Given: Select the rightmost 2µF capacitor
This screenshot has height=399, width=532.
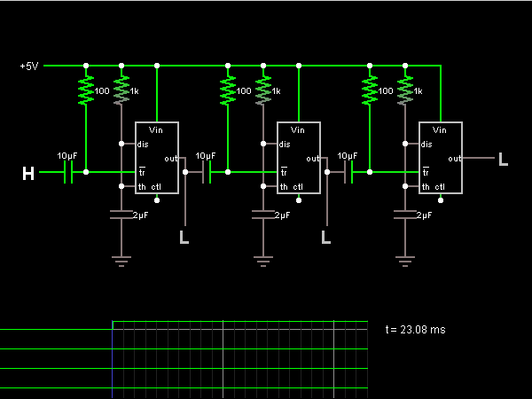Looking at the screenshot, I should coord(405,215).
